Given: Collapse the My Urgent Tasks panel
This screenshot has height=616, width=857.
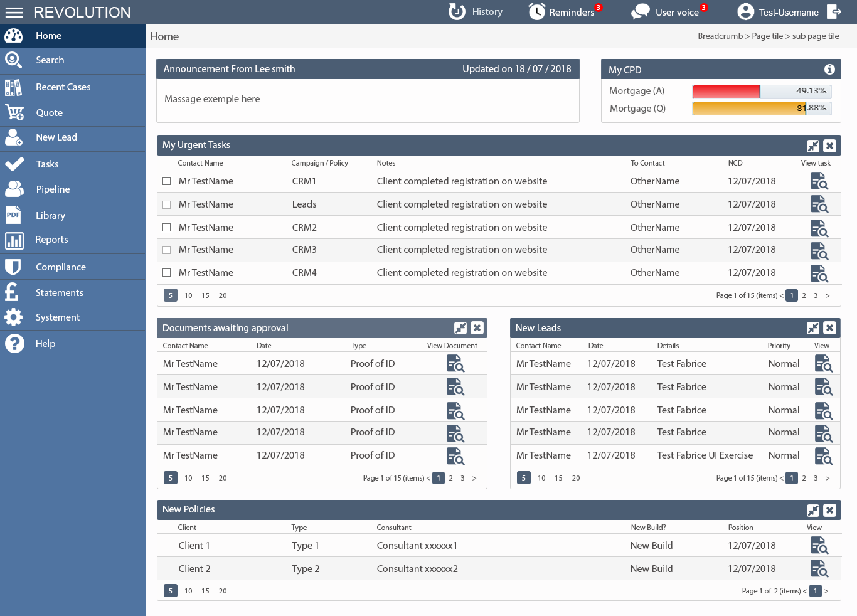Looking at the screenshot, I should [x=813, y=146].
